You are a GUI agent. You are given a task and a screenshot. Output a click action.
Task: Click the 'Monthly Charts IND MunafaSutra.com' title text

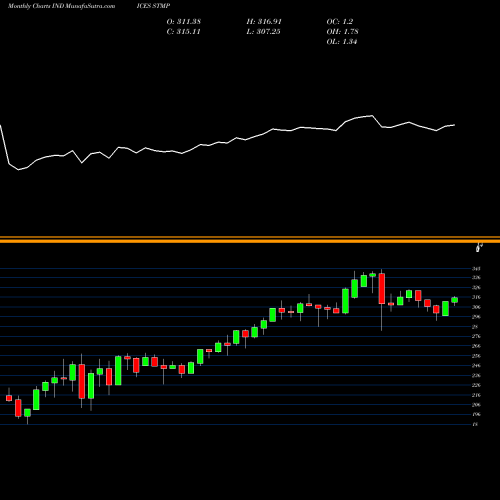61,6
